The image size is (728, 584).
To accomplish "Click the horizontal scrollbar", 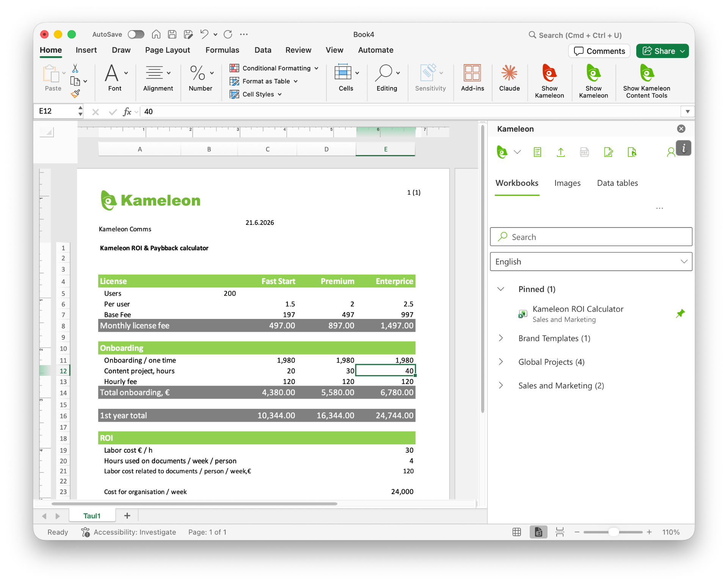I will pos(194,504).
